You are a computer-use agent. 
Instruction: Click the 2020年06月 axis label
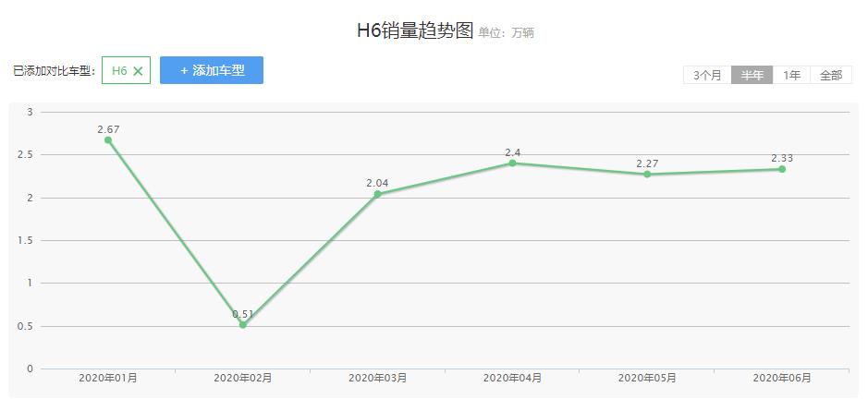coord(782,379)
